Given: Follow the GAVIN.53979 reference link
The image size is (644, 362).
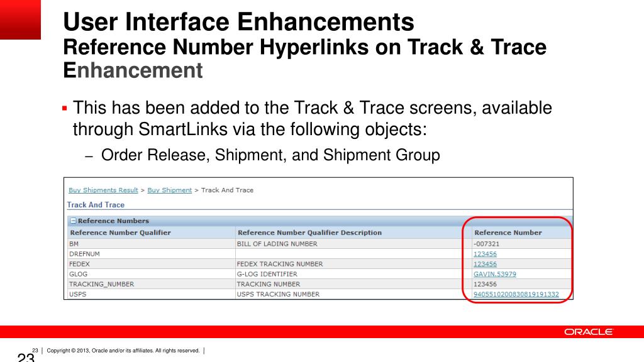Looking at the screenshot, I should point(495,274).
